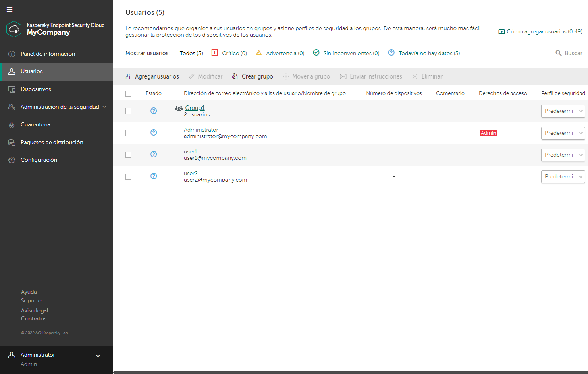Screen dimensions: 588x374
Task: Check the user1 row checkbox
Action: click(129, 155)
